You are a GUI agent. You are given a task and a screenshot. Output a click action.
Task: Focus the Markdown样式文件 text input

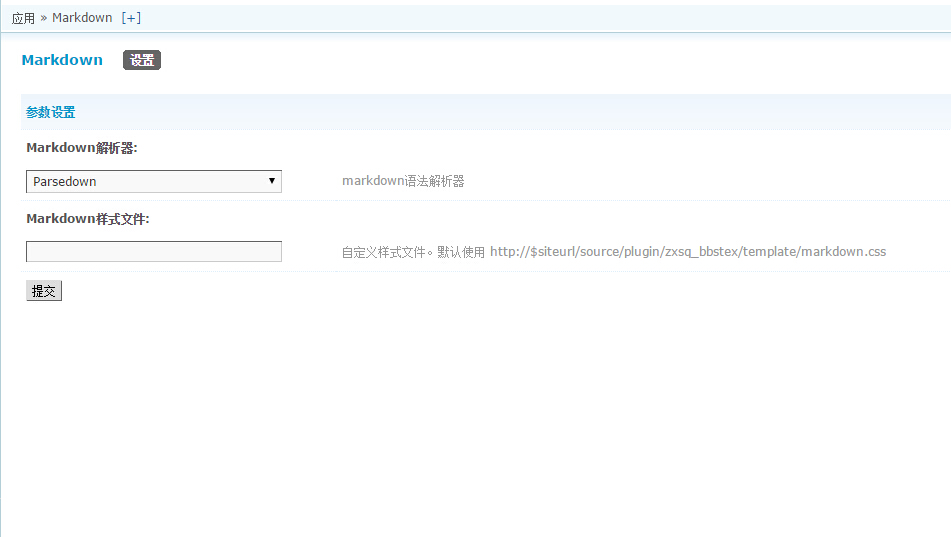pyautogui.click(x=153, y=252)
